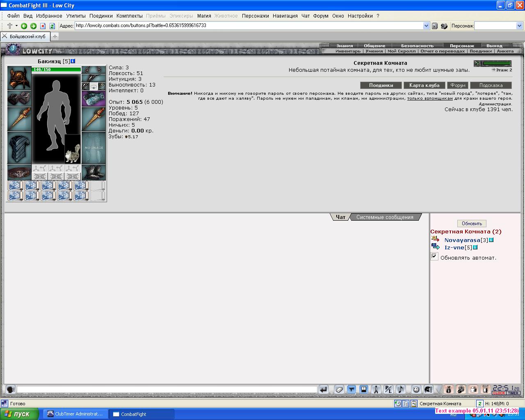Click private message icon beside Novayarasa
The width and height of the screenshot is (525, 420).
click(436, 239)
